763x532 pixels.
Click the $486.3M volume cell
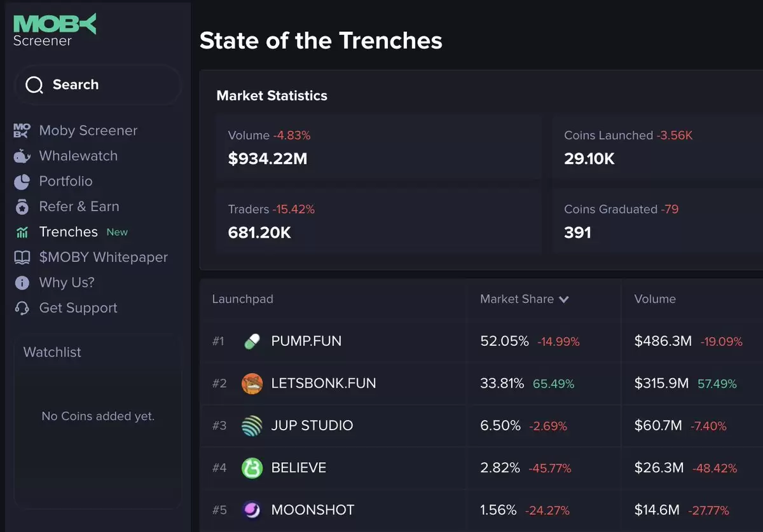tap(663, 341)
